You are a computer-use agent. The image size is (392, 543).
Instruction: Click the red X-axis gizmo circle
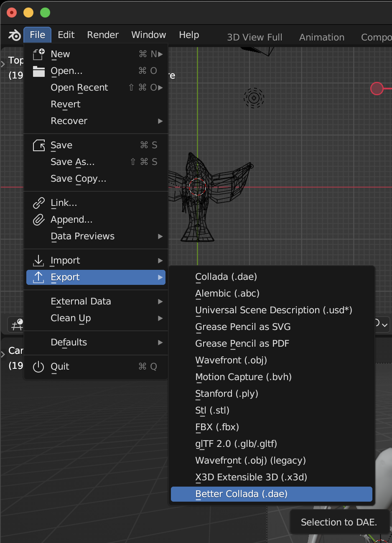(377, 89)
